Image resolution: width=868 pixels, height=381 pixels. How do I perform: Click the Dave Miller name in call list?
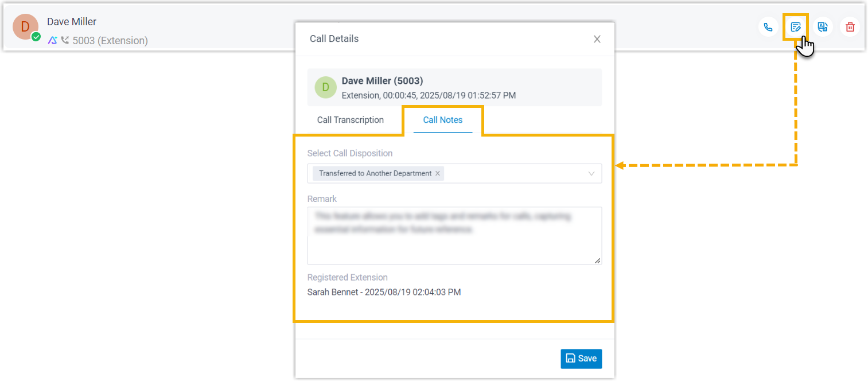(72, 22)
